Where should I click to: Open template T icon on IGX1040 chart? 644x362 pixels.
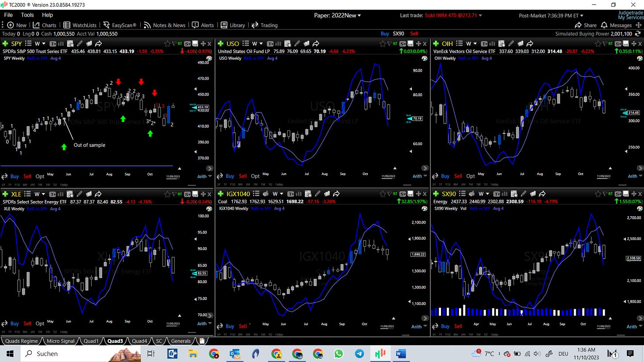click(290, 194)
